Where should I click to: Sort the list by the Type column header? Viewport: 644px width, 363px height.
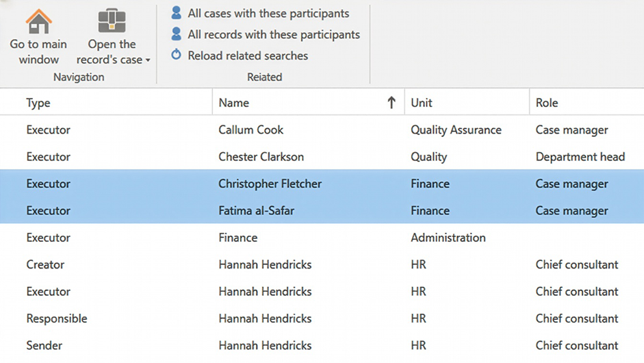click(x=38, y=103)
